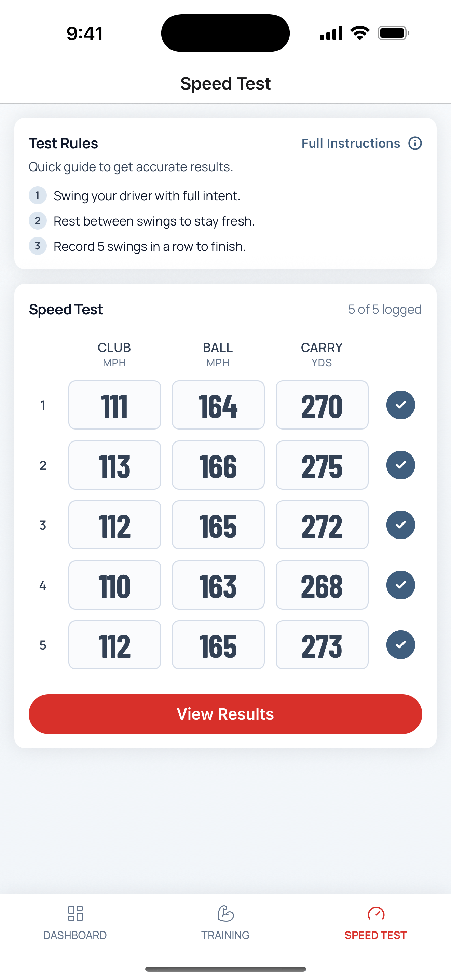Edit the carry distance for swing 5
The height and width of the screenshot is (980, 451).
click(322, 644)
